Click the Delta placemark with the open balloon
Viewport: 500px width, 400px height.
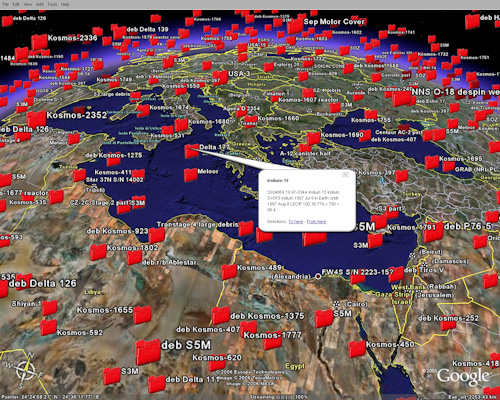[191, 151]
